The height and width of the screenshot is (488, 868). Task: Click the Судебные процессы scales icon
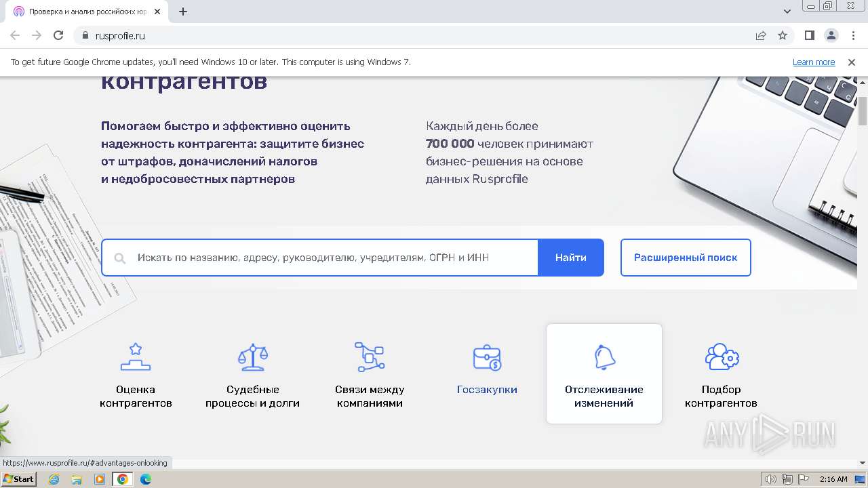pos(253,357)
